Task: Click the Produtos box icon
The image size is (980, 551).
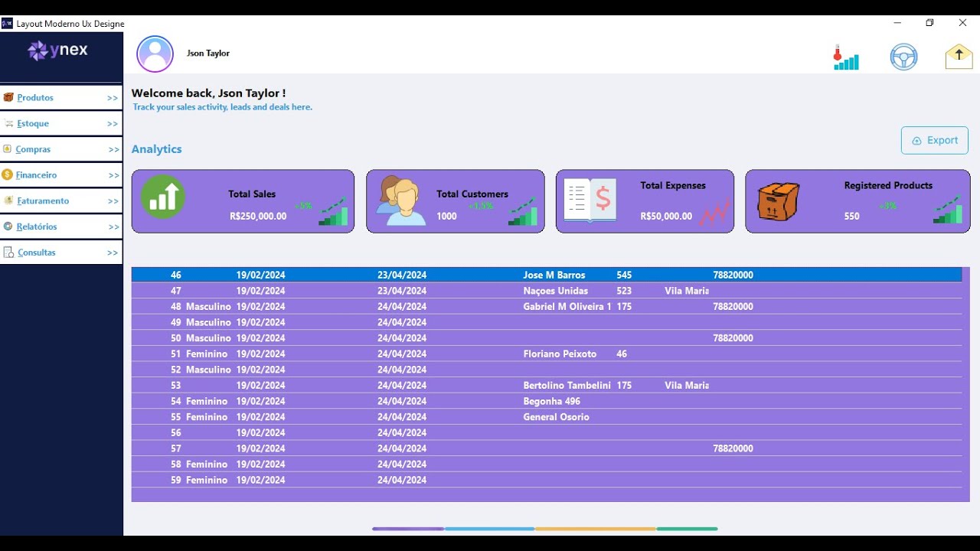Action: [8, 97]
